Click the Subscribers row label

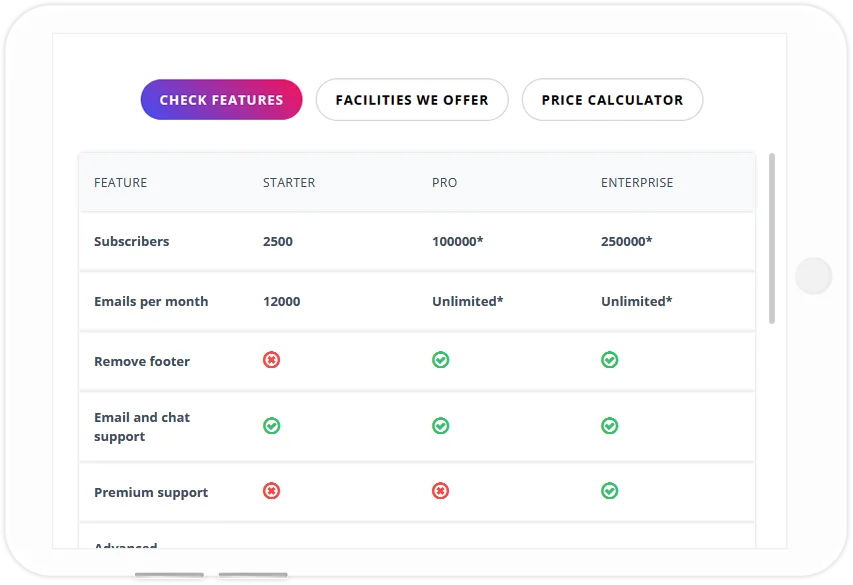coord(132,241)
